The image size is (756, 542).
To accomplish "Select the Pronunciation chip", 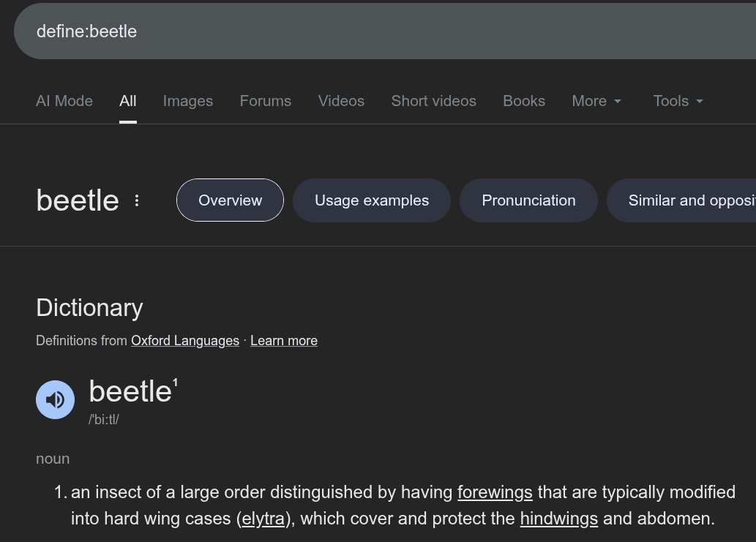I will [528, 200].
